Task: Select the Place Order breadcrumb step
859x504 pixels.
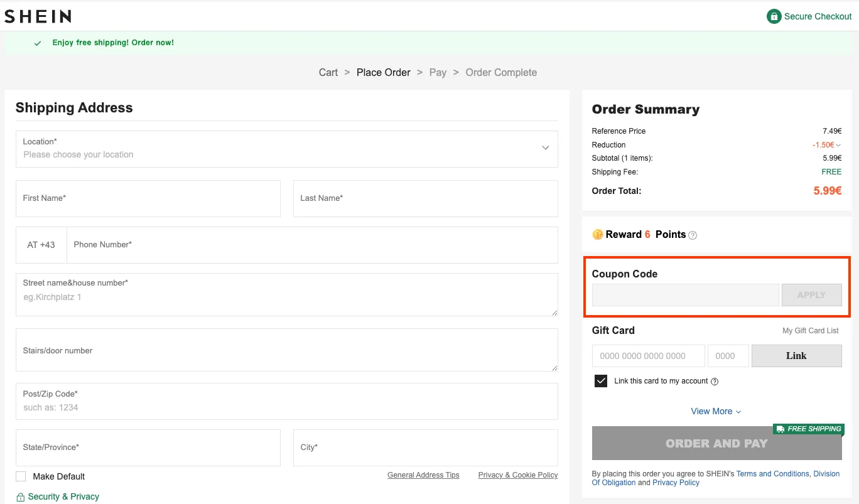Action: click(383, 72)
